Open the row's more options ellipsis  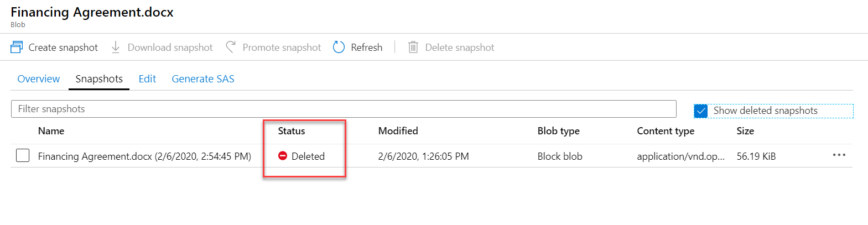[839, 155]
